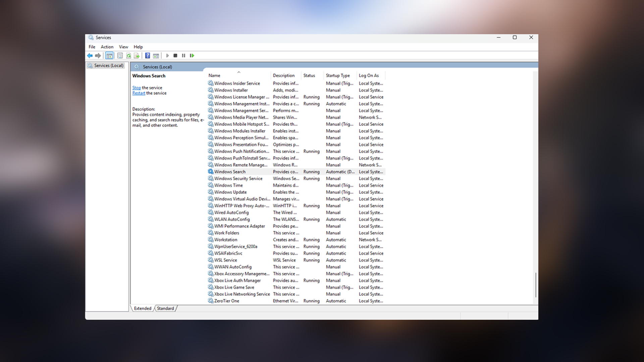This screenshot has width=644, height=362.
Task: Select the Windows Security Service row
Action: tap(296, 178)
